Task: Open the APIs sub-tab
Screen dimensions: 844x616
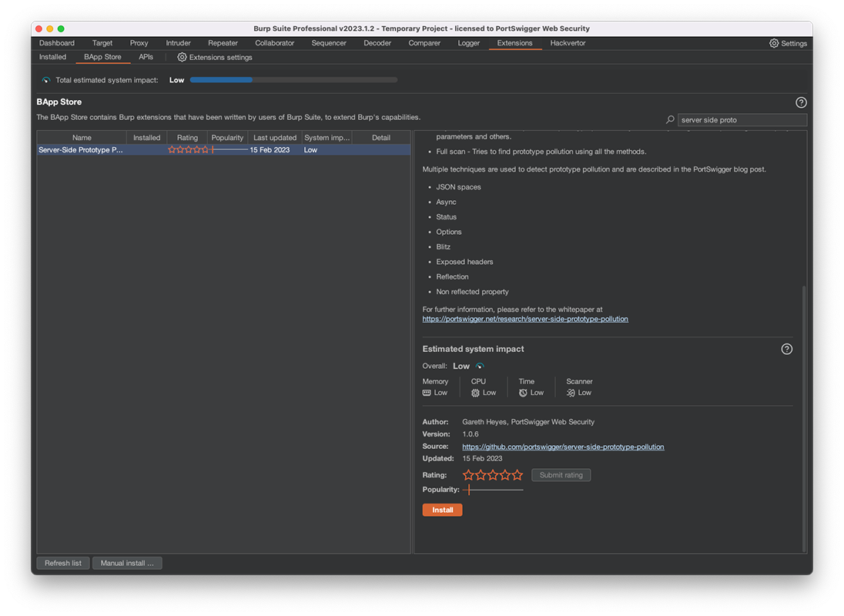Action: point(146,57)
